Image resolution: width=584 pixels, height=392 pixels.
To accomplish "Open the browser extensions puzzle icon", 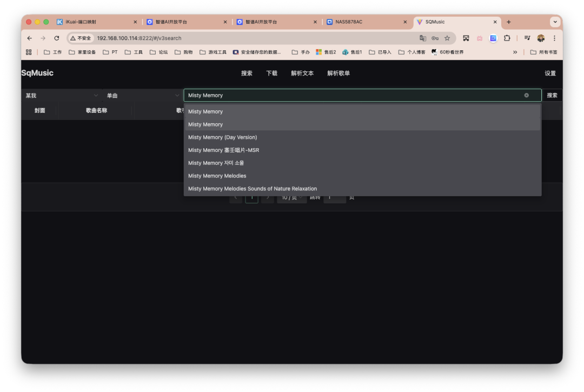I will [507, 38].
